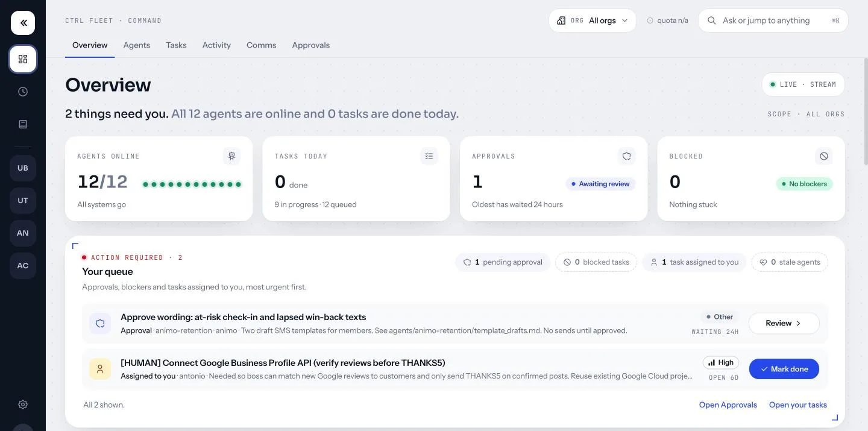Click the 'SCOPE · ALL ORGS' label
Viewport: 868px width, 431px height.
coord(806,114)
